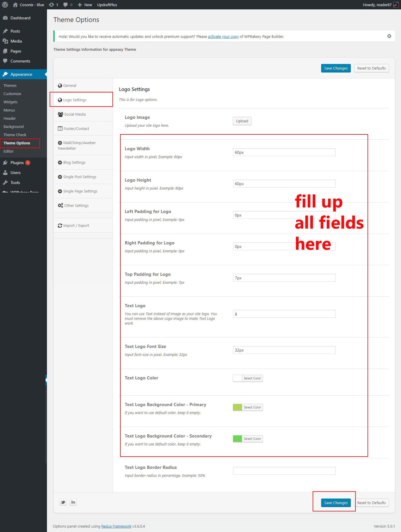The width and height of the screenshot is (401, 532).
Task: Click the Twitter icon in panel footer
Action: [63, 502]
